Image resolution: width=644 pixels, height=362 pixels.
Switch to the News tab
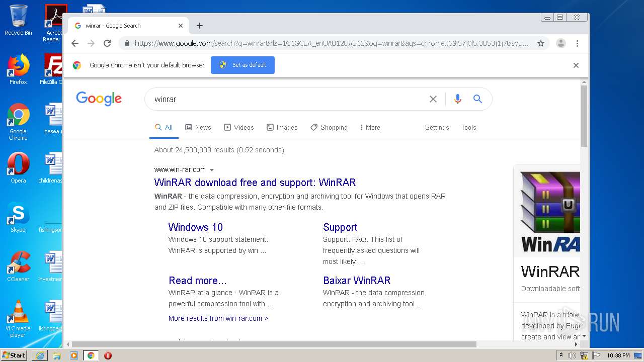click(x=198, y=127)
